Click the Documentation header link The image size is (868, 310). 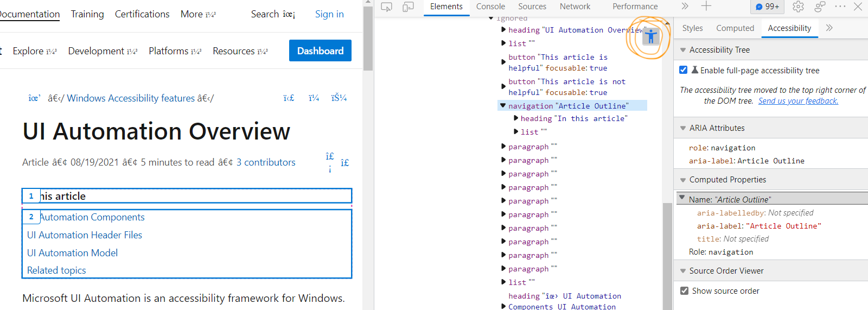pos(30,14)
